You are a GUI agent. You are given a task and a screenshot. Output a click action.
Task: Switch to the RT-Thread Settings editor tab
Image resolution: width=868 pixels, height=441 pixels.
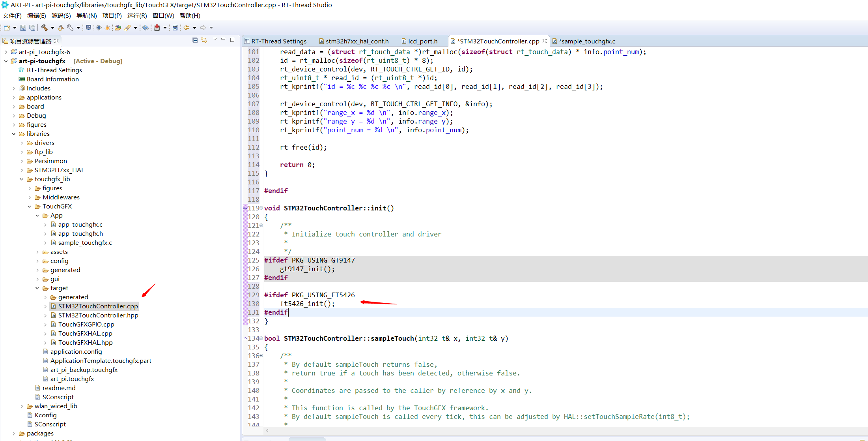[x=276, y=41]
